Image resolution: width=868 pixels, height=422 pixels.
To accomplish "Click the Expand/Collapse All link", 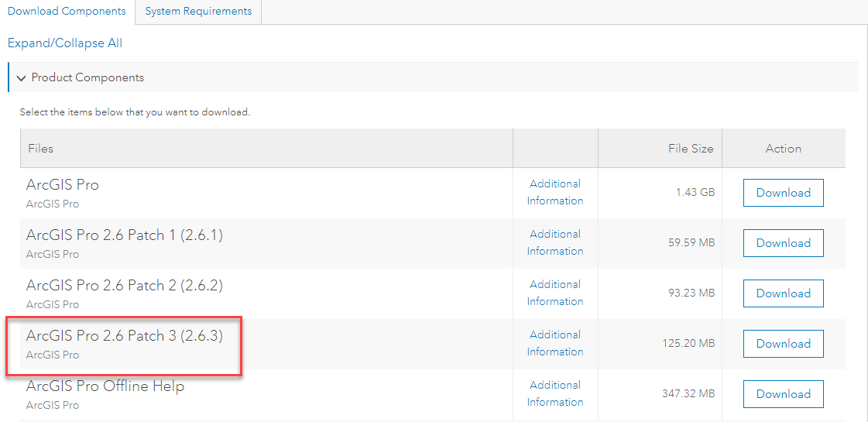I will coord(65,43).
